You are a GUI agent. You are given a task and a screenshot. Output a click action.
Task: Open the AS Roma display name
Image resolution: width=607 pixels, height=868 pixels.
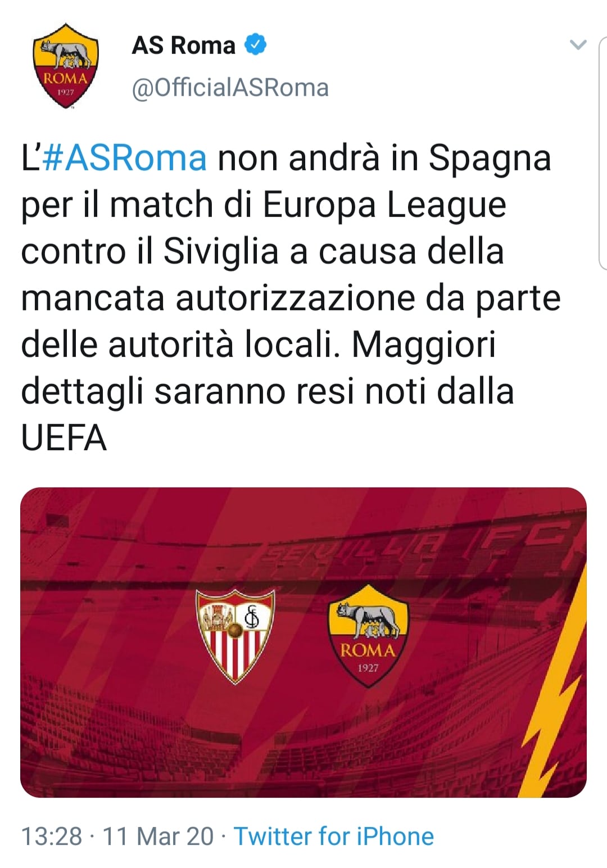click(x=183, y=46)
